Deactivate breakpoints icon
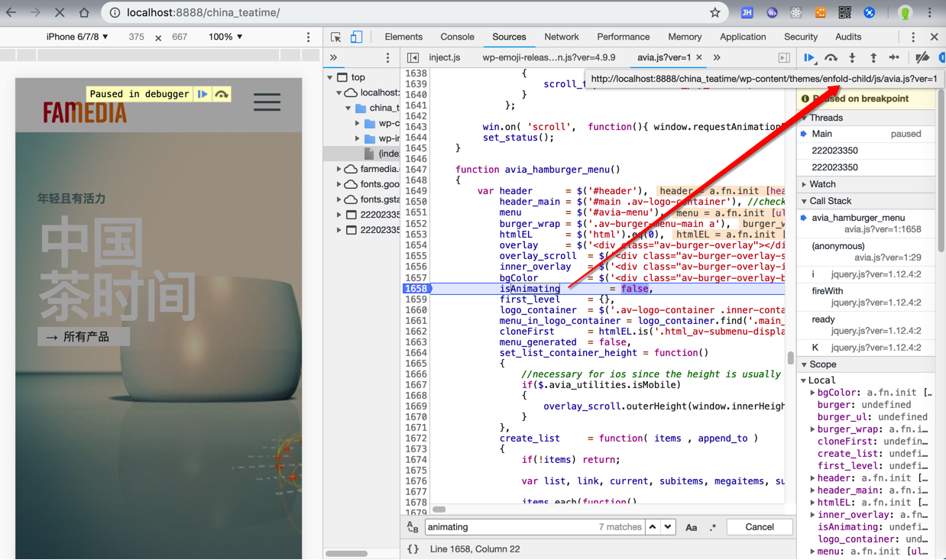946x560 pixels. tap(922, 58)
